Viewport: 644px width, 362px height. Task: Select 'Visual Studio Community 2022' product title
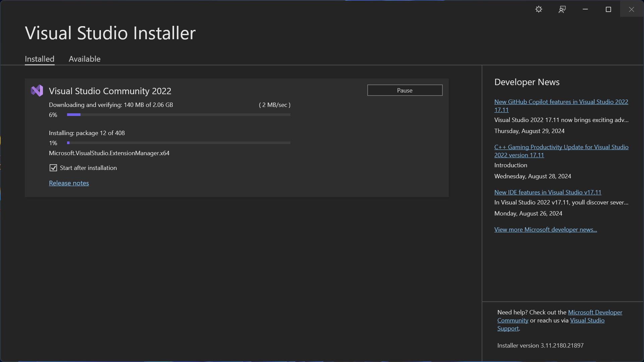[110, 91]
